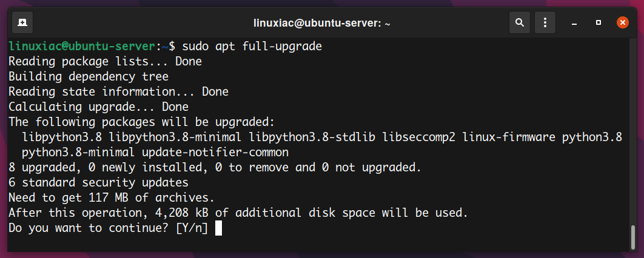Click the green linuxiac@ubuntu-server prompt text
This screenshot has height=258, width=644.
pyautogui.click(x=82, y=47)
